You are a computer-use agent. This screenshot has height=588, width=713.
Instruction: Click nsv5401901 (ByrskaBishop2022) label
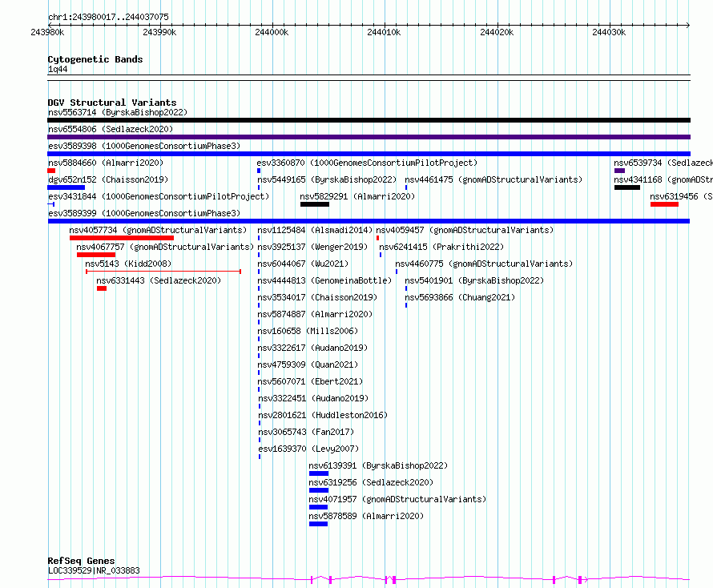(x=474, y=280)
